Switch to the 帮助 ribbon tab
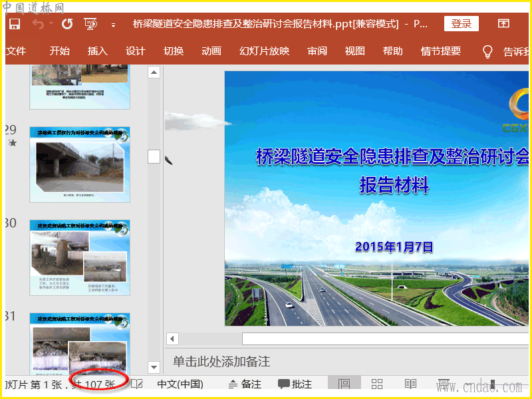This screenshot has width=532, height=399. [x=393, y=51]
